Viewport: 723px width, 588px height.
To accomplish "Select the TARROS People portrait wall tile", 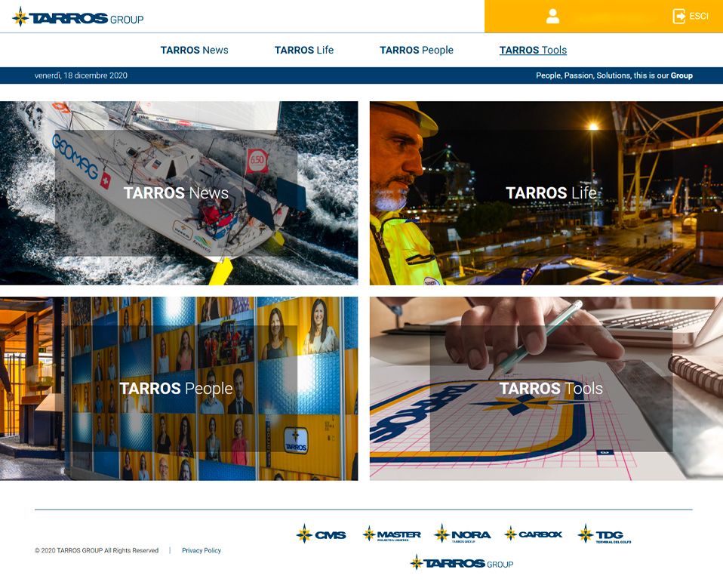I will coord(179,389).
